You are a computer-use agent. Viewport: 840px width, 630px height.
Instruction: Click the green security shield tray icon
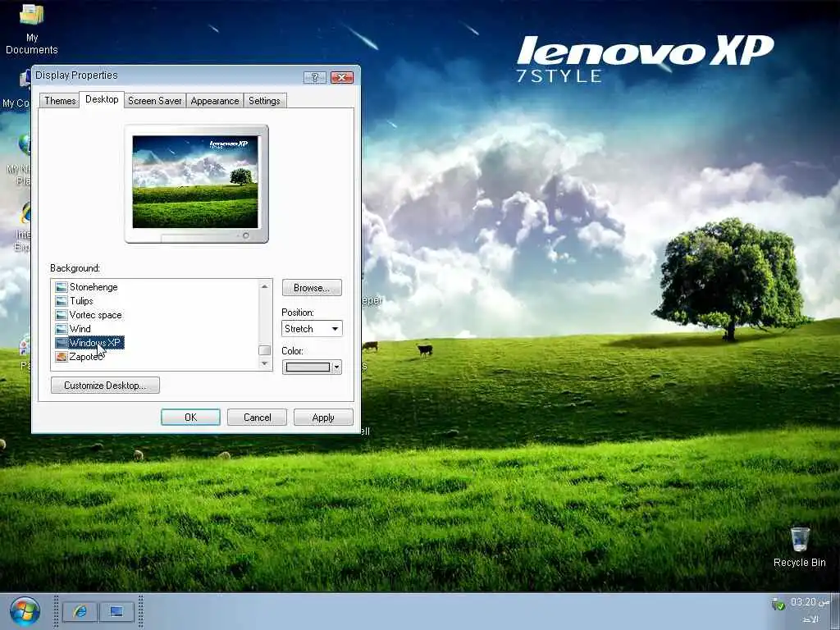[x=778, y=604]
